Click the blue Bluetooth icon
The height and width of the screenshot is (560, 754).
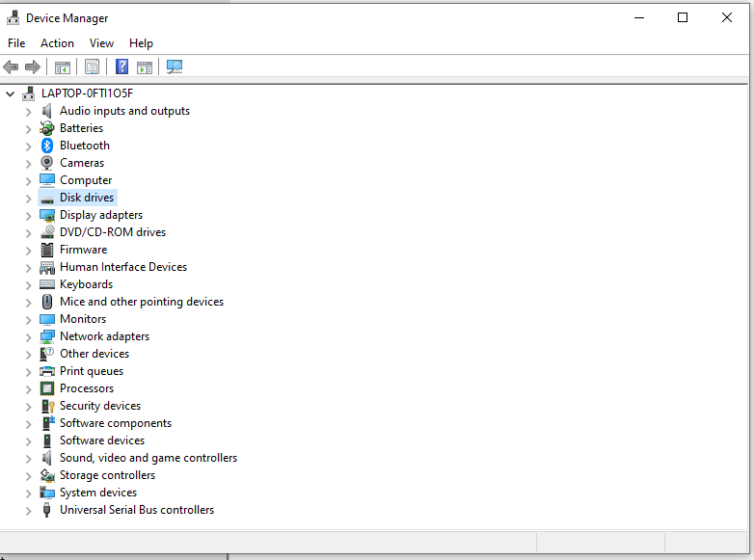point(46,146)
